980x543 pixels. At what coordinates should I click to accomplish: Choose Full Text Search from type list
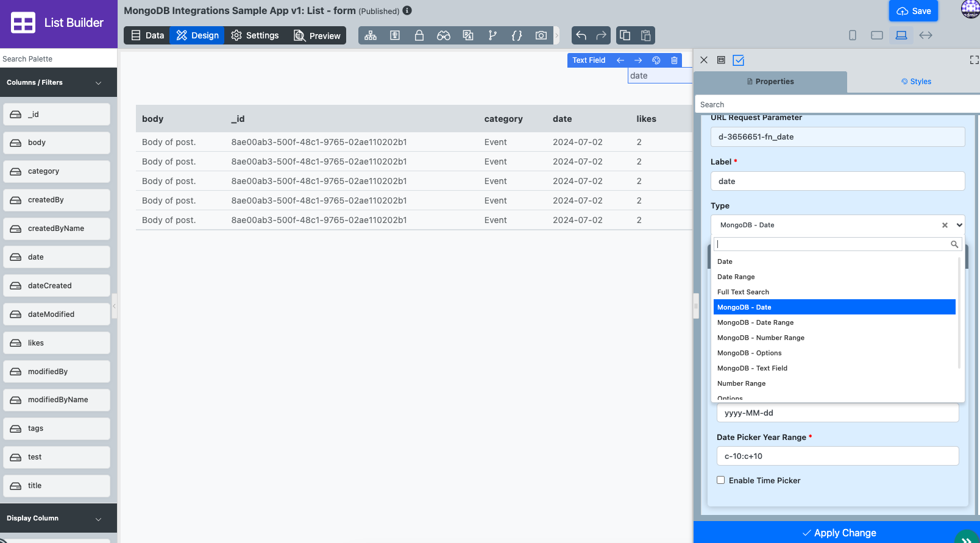743,292
